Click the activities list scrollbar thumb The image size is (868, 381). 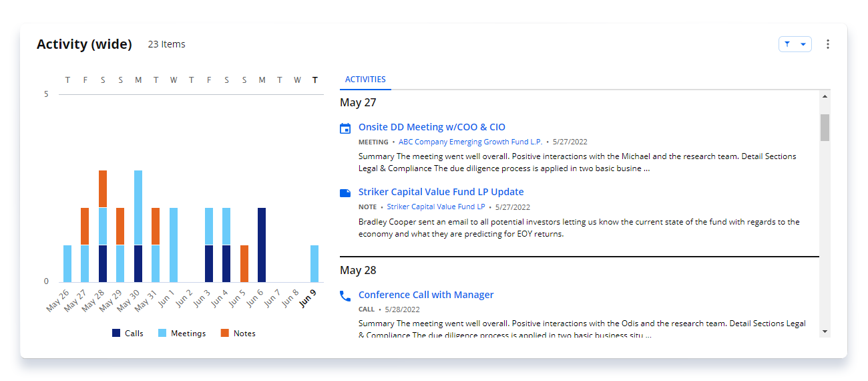click(x=825, y=128)
